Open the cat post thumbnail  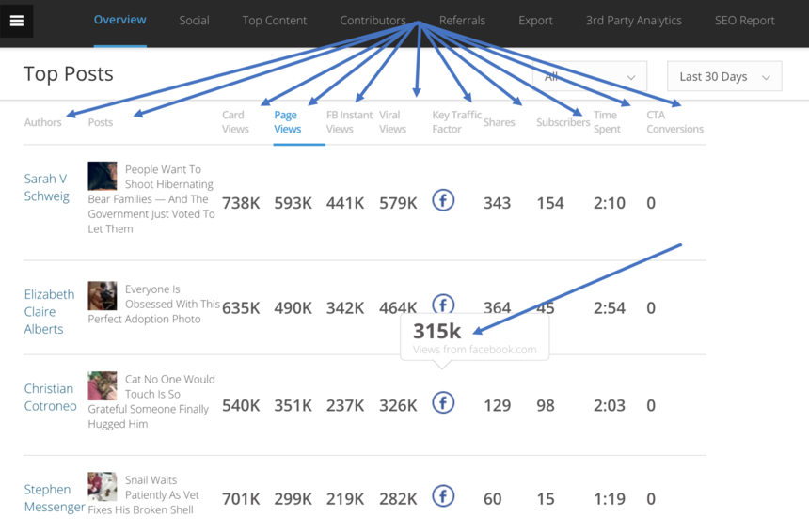pos(103,386)
